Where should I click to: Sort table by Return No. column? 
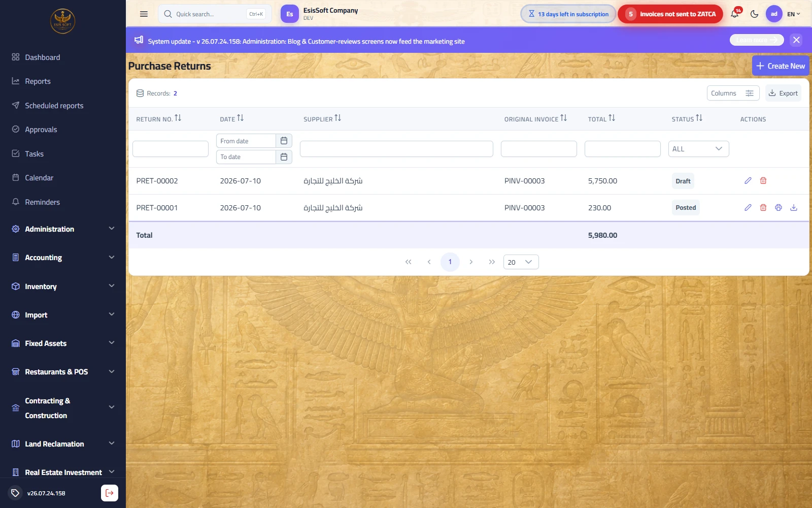coord(178,118)
